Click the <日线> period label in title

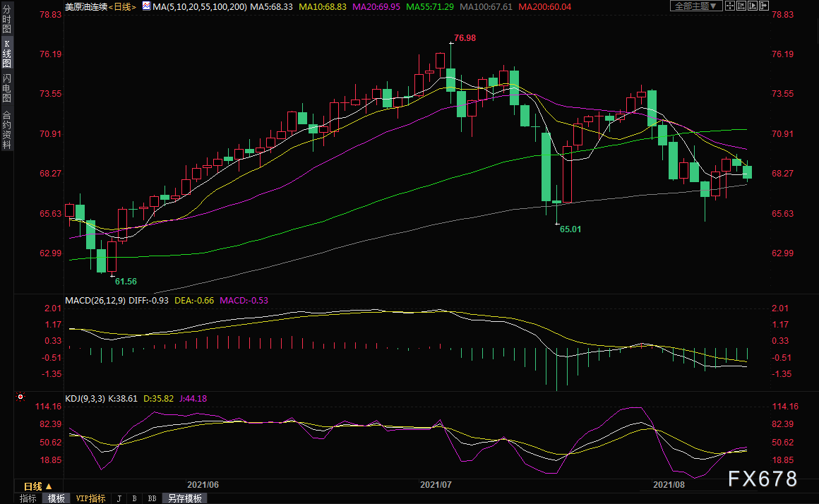(122, 7)
